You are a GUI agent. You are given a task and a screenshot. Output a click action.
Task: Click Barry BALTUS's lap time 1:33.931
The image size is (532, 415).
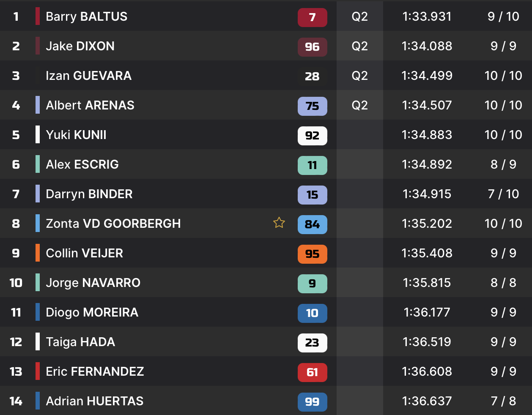point(427,16)
